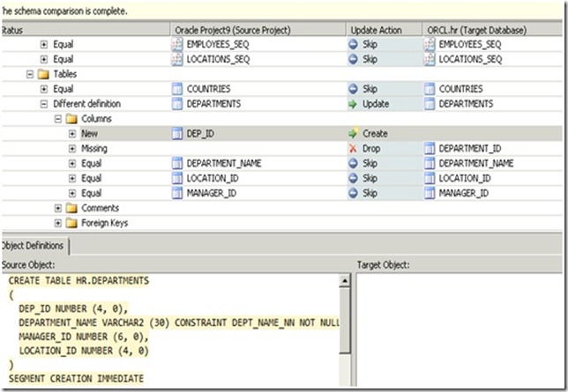Expand the Comments folder
568x392 pixels.
click(58, 208)
